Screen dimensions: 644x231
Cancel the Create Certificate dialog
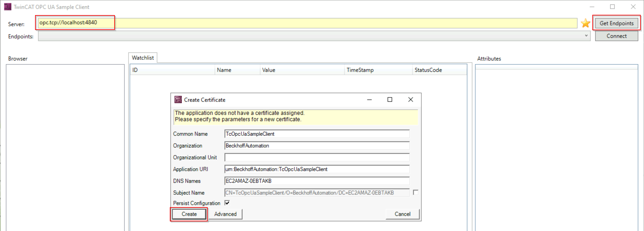click(x=403, y=214)
